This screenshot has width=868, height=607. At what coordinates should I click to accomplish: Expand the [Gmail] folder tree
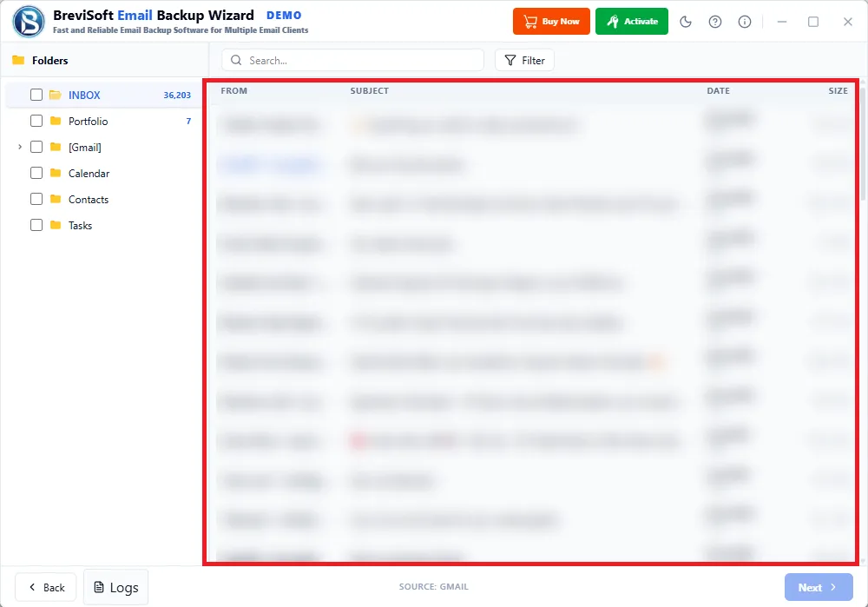[20, 147]
